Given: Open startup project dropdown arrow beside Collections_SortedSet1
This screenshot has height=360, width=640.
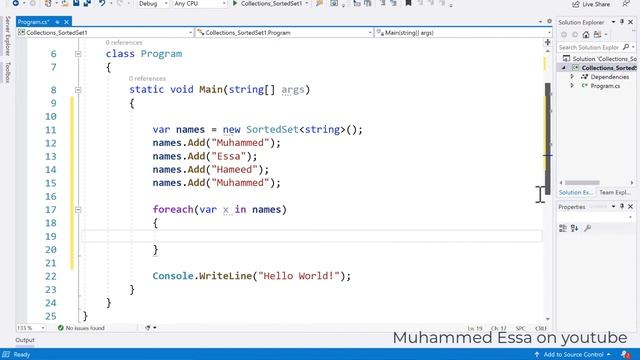Looking at the screenshot, I should (307, 4).
